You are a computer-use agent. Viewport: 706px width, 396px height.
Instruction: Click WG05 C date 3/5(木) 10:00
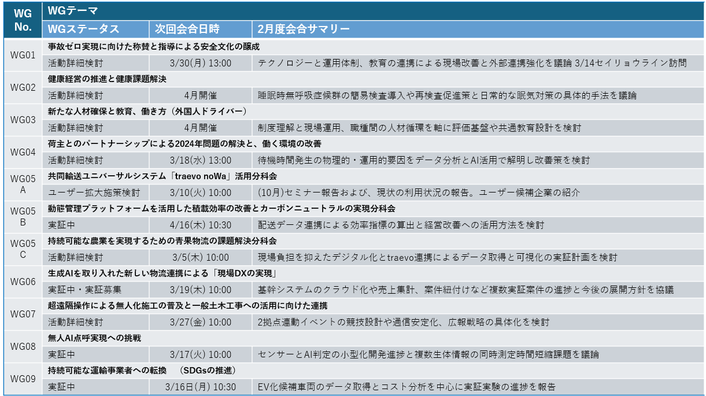tap(200, 257)
